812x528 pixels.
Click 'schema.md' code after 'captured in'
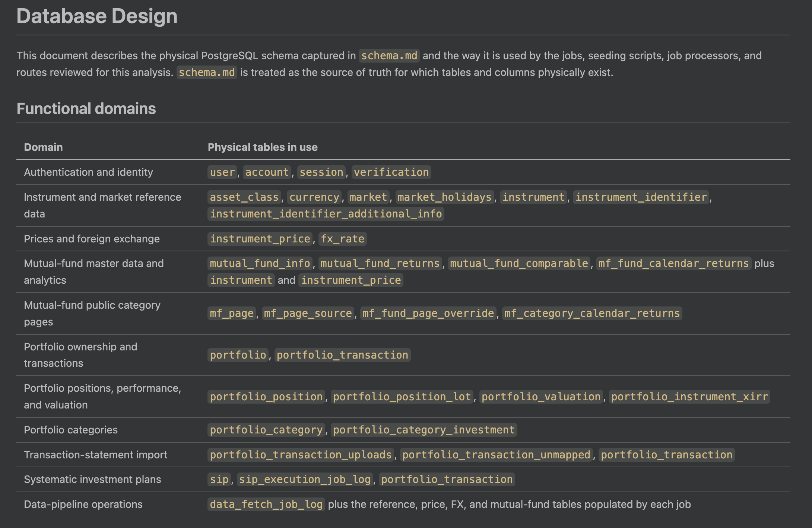pyautogui.click(x=389, y=55)
